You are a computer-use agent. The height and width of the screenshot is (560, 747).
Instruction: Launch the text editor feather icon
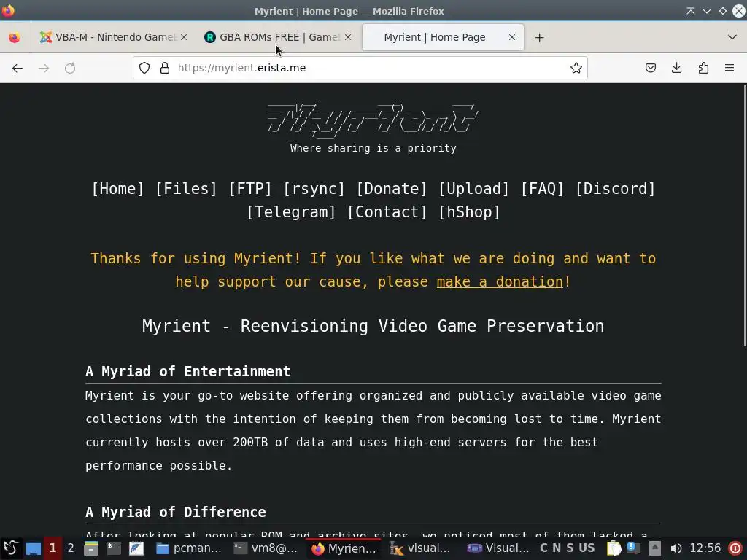tap(136, 548)
